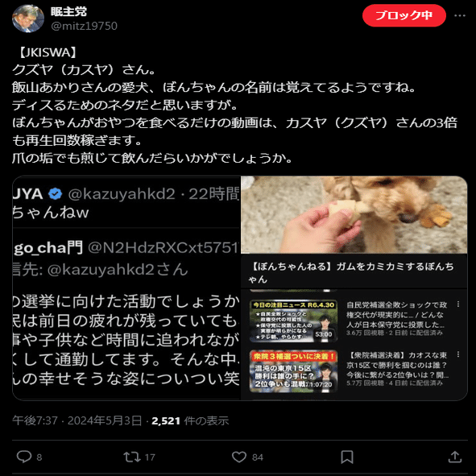Click the 2,521 件の表示 view count
Screen dimensions: 476x476
pos(190,420)
